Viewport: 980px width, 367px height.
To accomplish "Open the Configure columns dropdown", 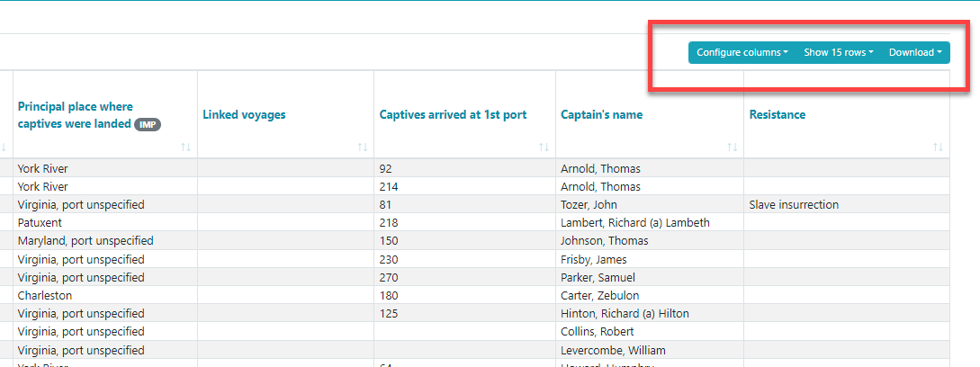I will click(x=742, y=52).
